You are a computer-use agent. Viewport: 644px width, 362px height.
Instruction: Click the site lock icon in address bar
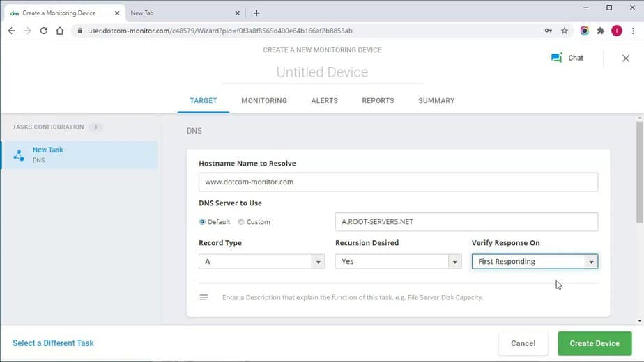click(x=79, y=31)
